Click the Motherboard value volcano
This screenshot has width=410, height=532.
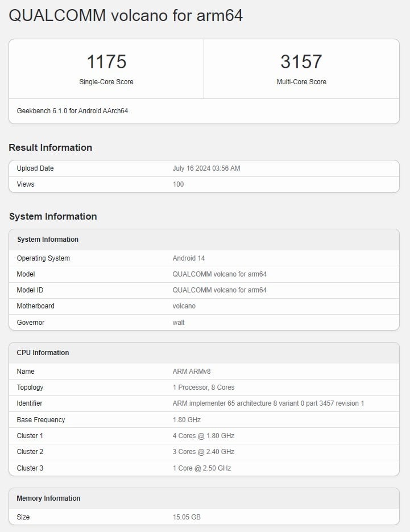coord(184,306)
